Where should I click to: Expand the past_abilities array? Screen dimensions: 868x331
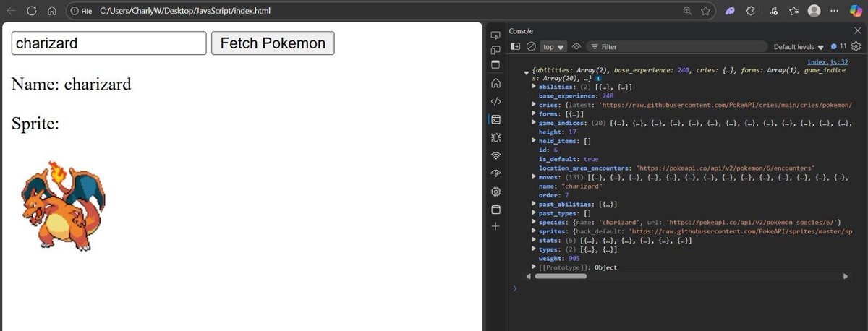coord(534,204)
